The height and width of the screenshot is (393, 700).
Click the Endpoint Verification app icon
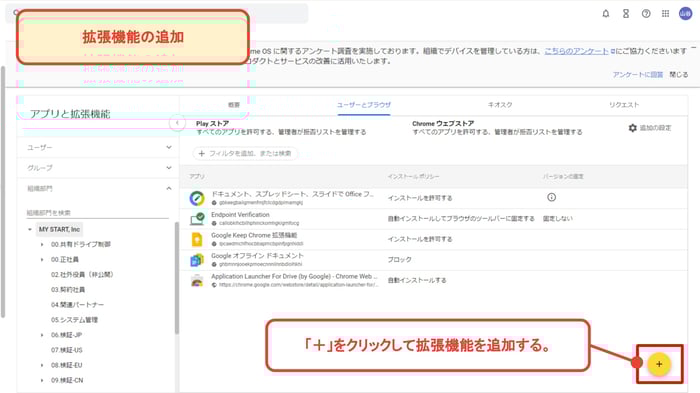click(197, 218)
